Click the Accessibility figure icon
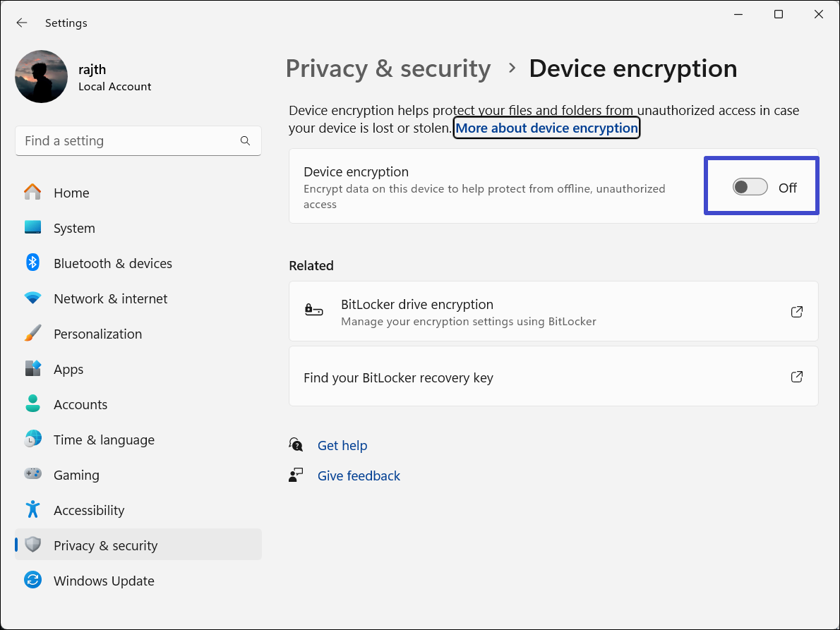 point(32,510)
